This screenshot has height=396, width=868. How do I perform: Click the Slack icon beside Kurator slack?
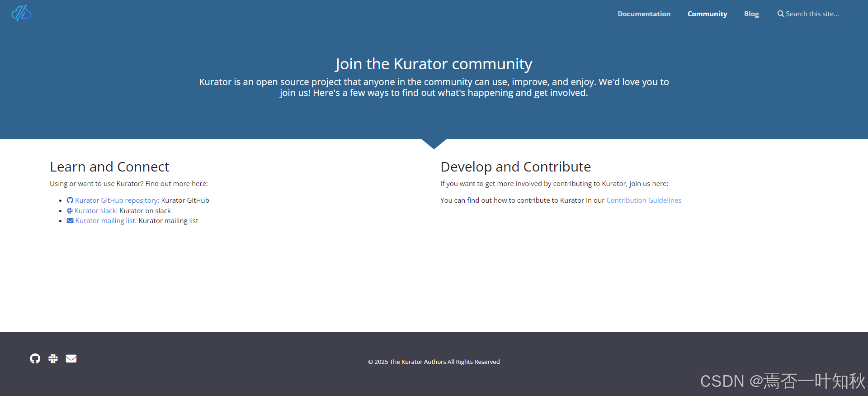[70, 211]
